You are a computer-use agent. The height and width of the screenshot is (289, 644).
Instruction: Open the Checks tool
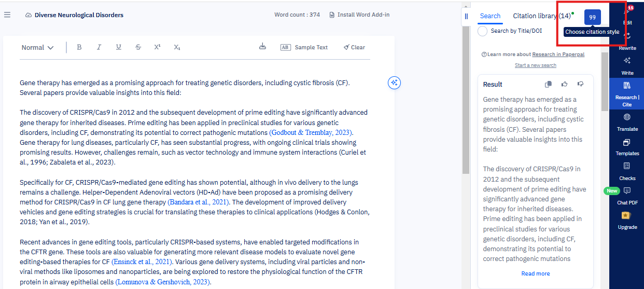coord(627,171)
